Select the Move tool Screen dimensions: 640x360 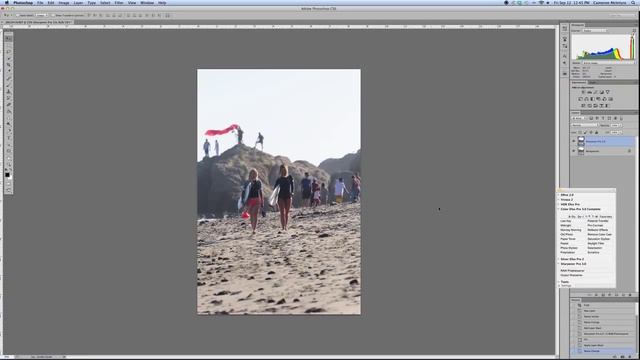[9, 39]
